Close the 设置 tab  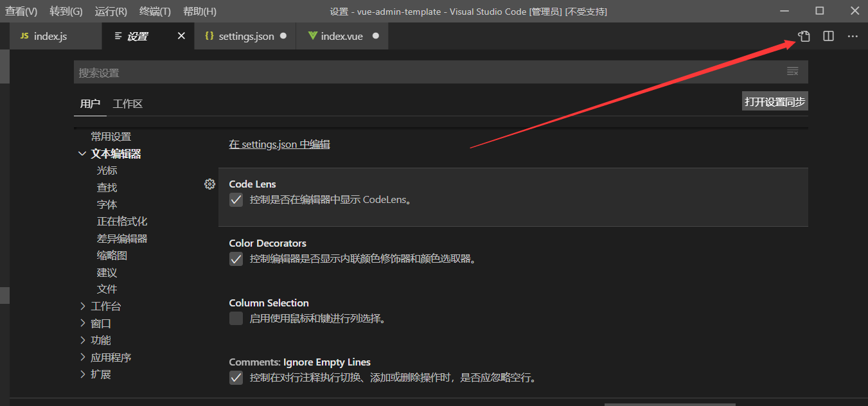click(181, 36)
